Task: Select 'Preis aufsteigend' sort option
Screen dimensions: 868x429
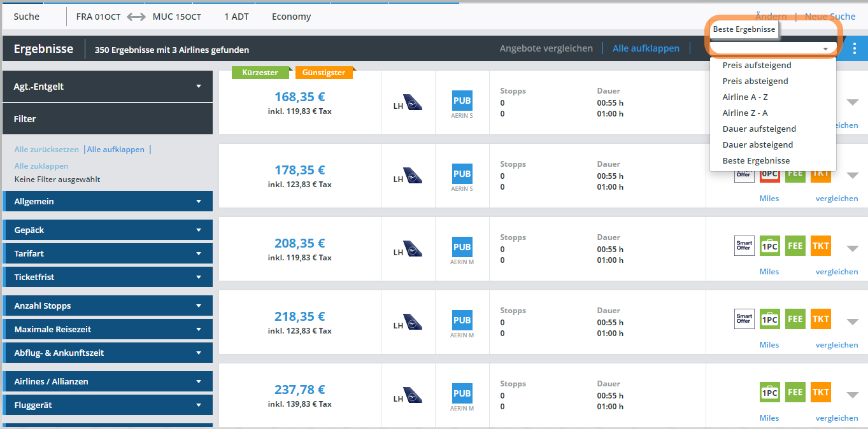Action: tap(757, 65)
